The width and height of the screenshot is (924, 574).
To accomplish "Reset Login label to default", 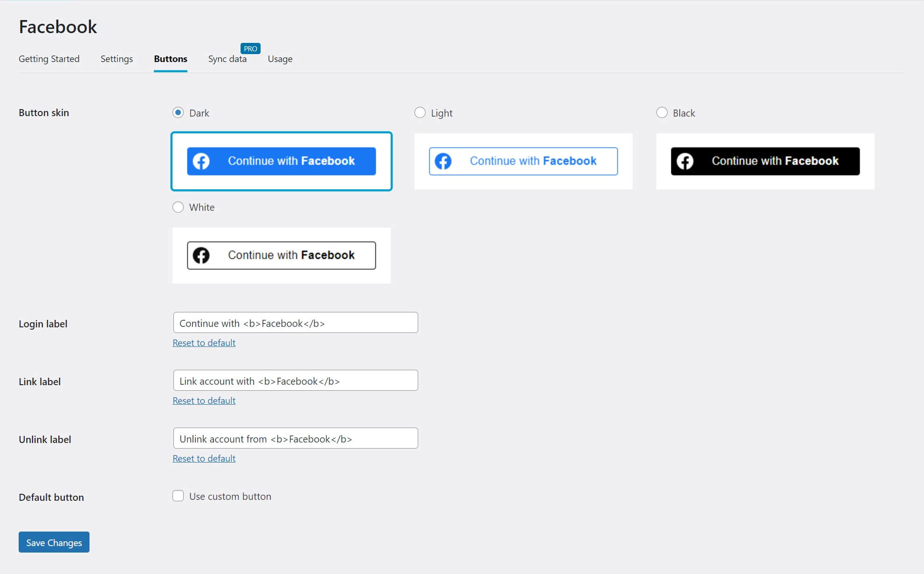I will pyautogui.click(x=204, y=343).
